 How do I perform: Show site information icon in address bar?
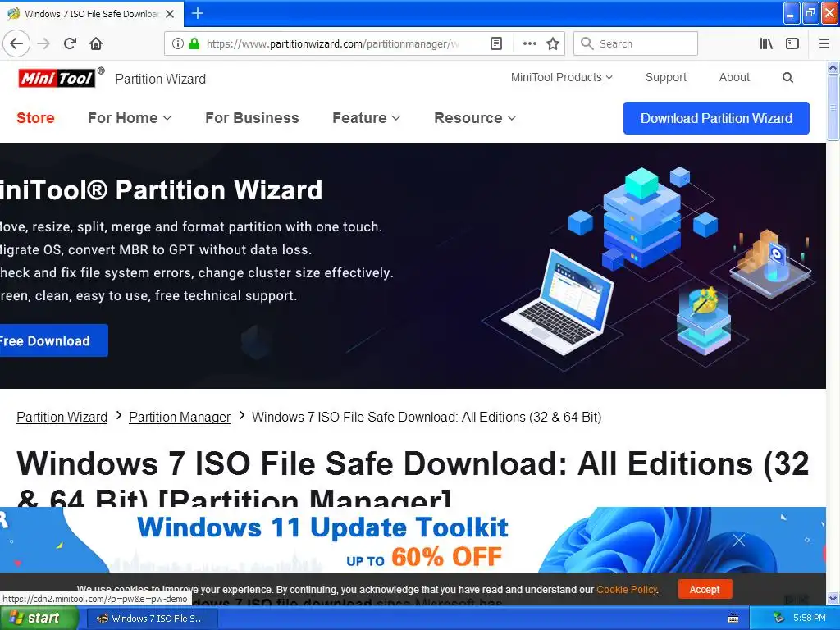pyautogui.click(x=178, y=43)
